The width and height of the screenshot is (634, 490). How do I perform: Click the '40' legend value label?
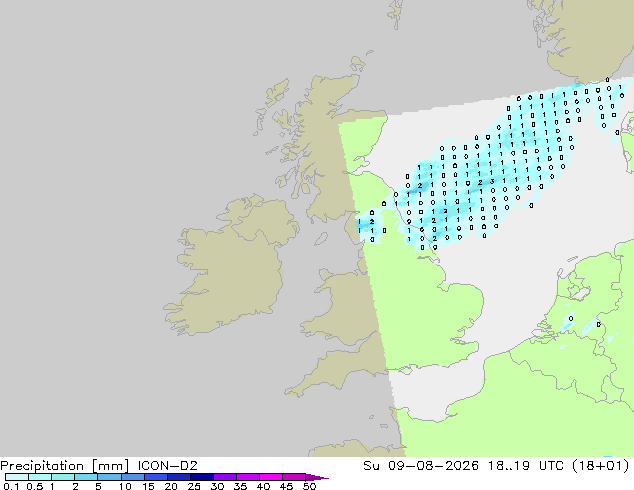point(263,486)
